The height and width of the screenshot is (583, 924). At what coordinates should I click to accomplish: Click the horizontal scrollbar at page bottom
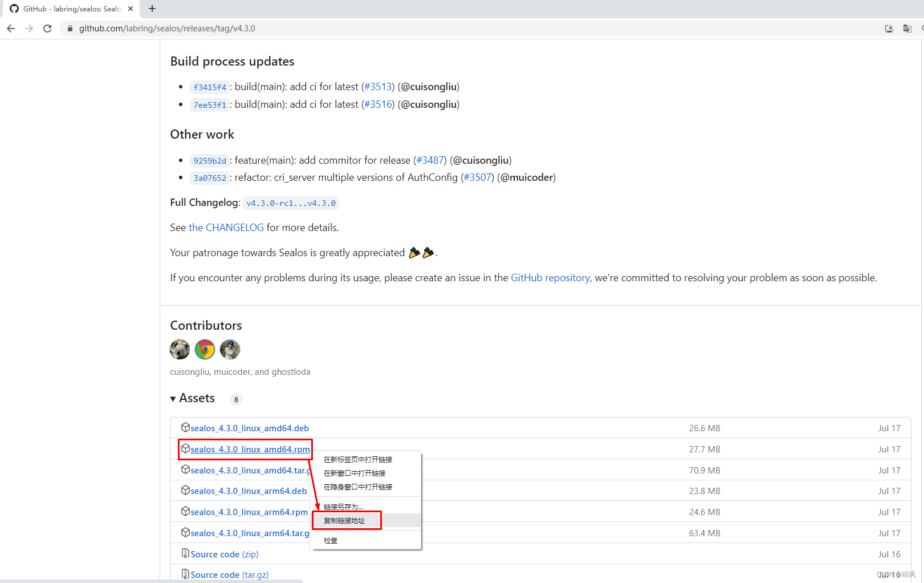coord(151,581)
